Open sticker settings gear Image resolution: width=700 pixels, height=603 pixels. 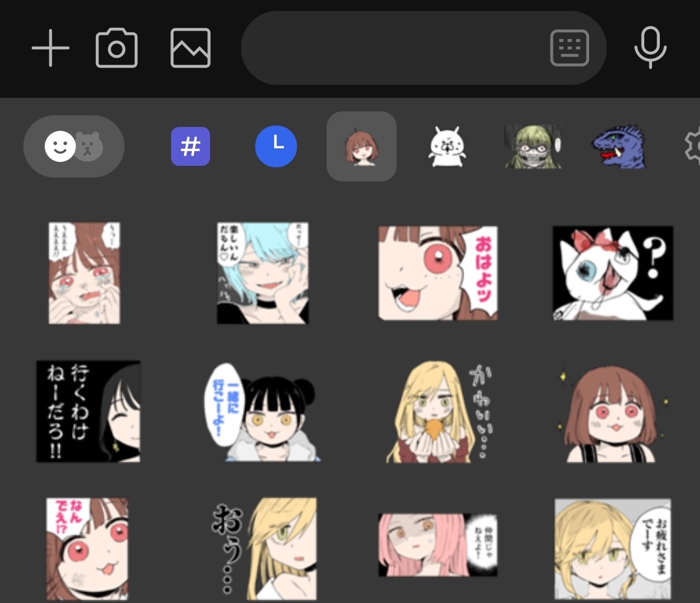click(x=693, y=146)
